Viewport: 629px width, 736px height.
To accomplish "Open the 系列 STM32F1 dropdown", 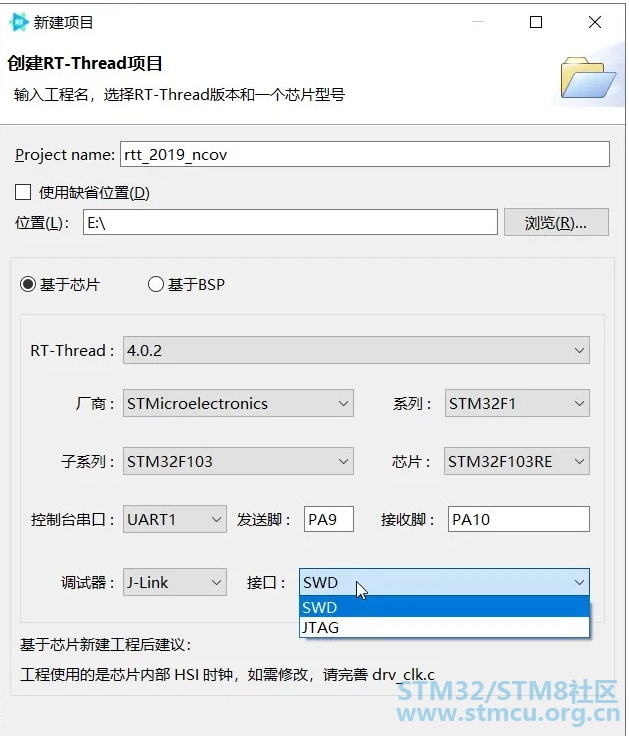I will [x=517, y=403].
